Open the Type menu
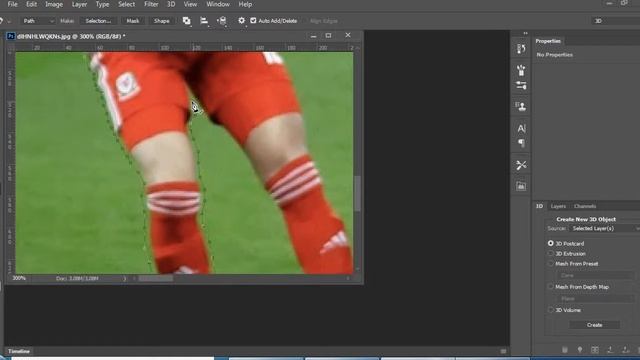The width and height of the screenshot is (640, 360). (x=102, y=4)
